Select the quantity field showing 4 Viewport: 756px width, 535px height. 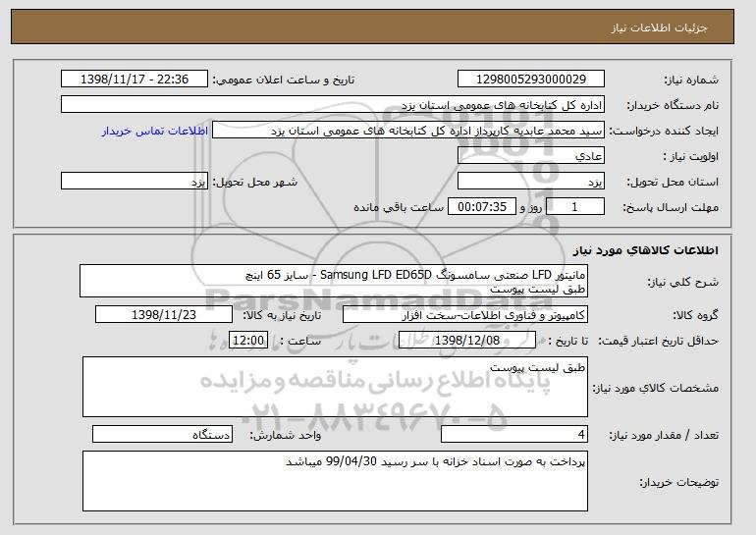coord(514,434)
